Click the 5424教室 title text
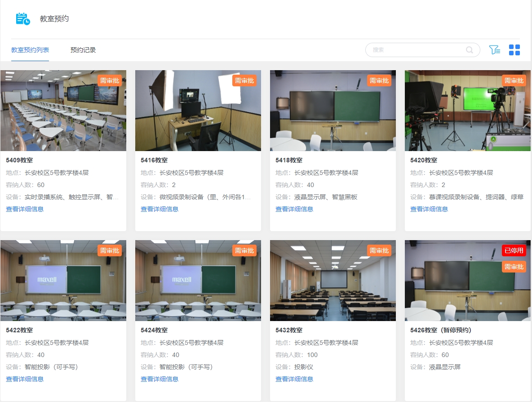This screenshot has height=402, width=532. coord(154,330)
